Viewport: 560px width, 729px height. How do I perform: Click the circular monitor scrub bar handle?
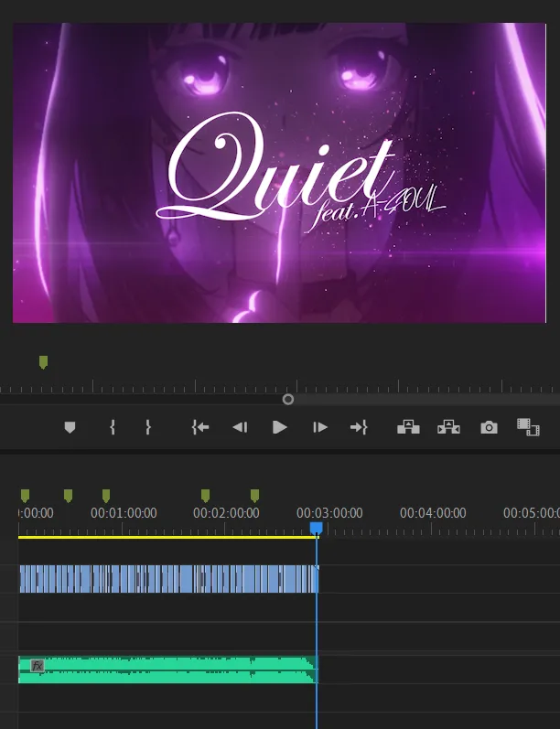coord(288,399)
